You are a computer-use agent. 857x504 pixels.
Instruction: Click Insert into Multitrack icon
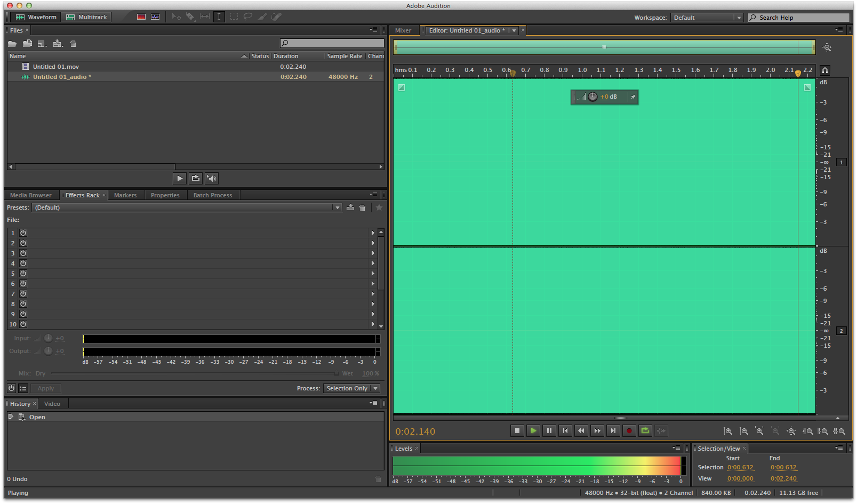tap(58, 44)
